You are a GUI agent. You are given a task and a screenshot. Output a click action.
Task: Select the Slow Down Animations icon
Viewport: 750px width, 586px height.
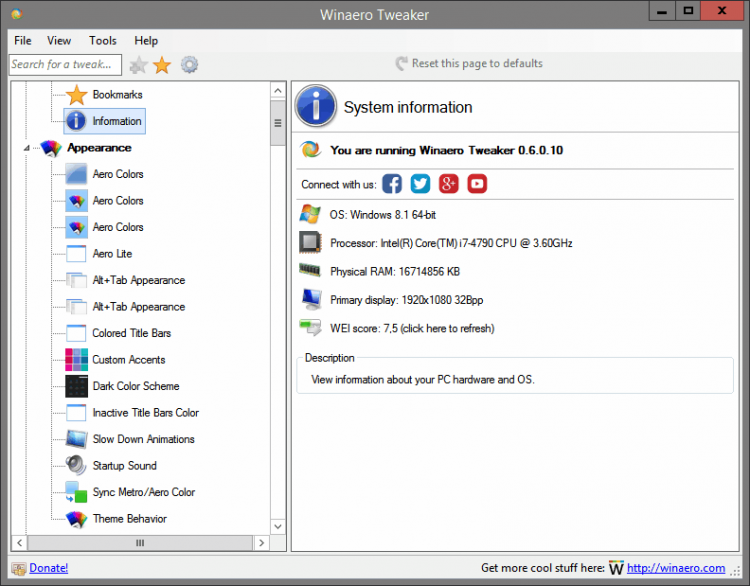(x=77, y=439)
